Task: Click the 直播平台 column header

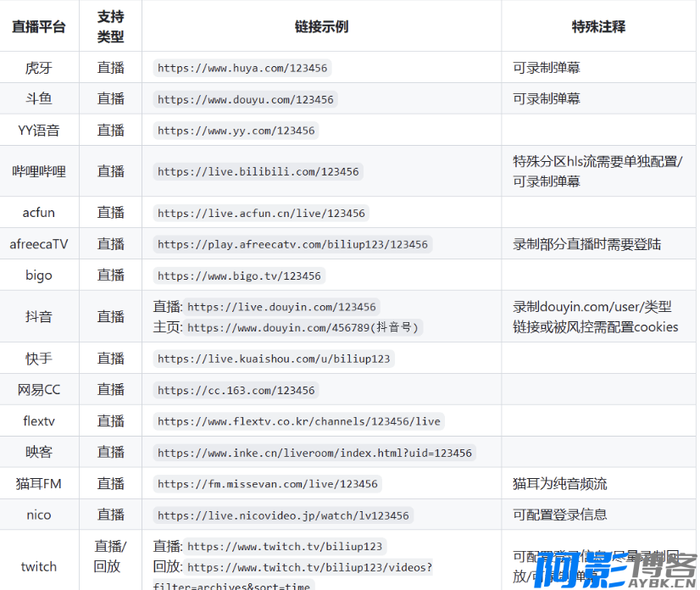Action: click(x=39, y=26)
